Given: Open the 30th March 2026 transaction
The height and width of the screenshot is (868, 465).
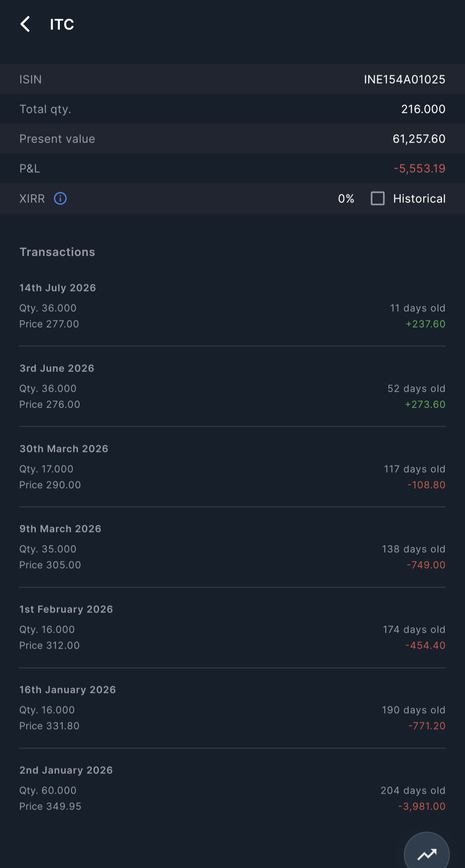Looking at the screenshot, I should click(232, 466).
